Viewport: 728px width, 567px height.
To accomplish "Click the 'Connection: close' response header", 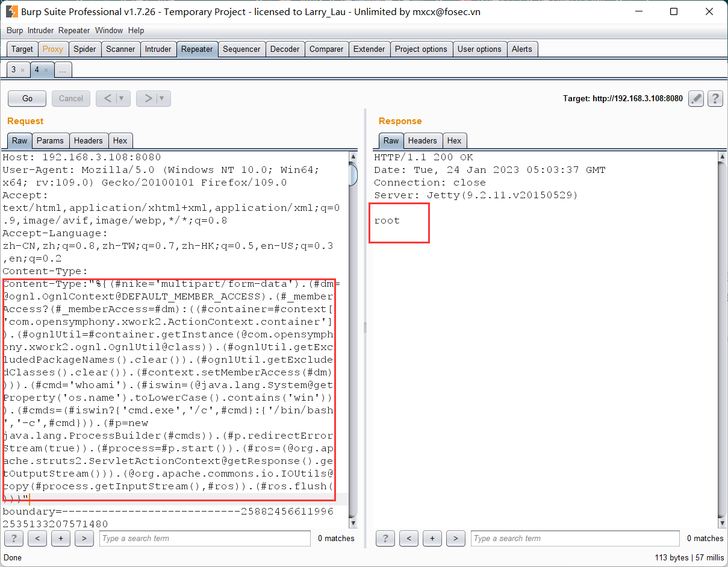I will [x=430, y=183].
